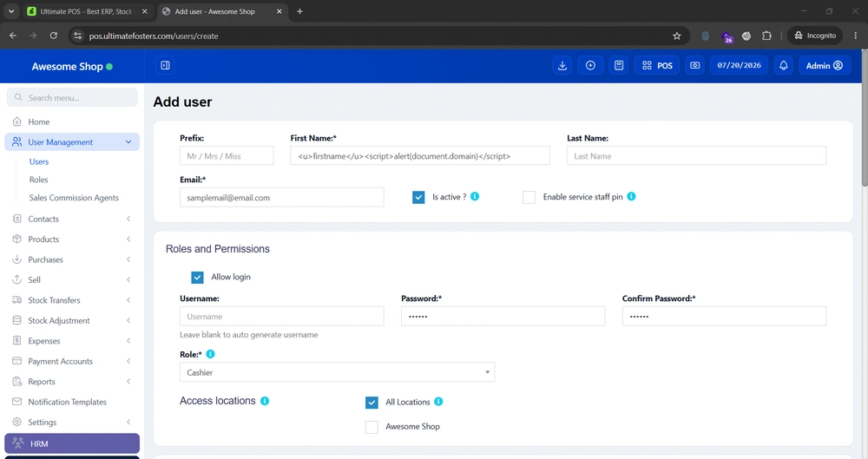Open the Role dropdown showing Cashier
The image size is (868, 459).
point(337,372)
